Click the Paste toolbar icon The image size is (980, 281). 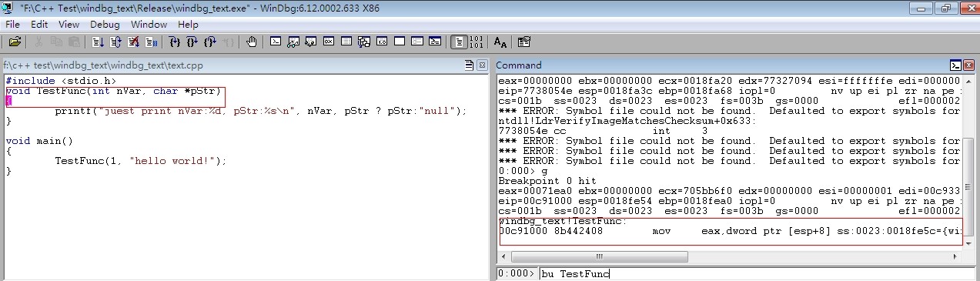[x=74, y=41]
